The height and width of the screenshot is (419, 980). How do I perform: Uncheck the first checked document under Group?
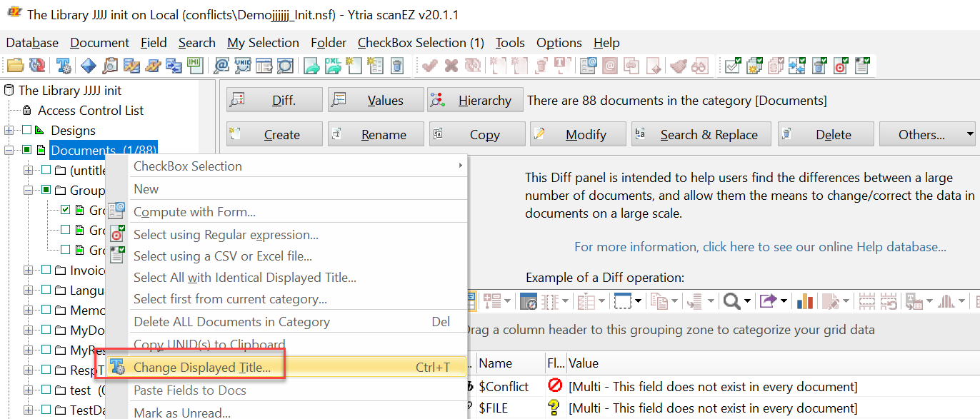pyautogui.click(x=66, y=211)
